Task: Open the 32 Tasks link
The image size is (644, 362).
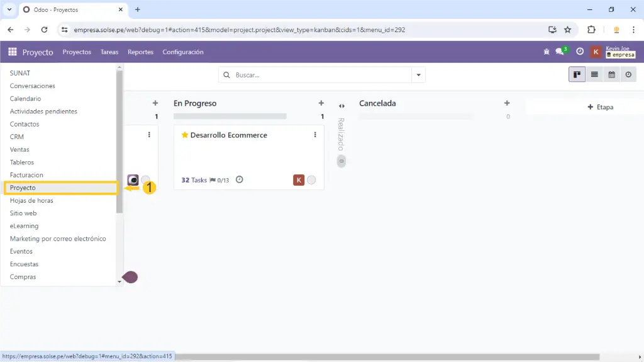Action: tap(194, 180)
